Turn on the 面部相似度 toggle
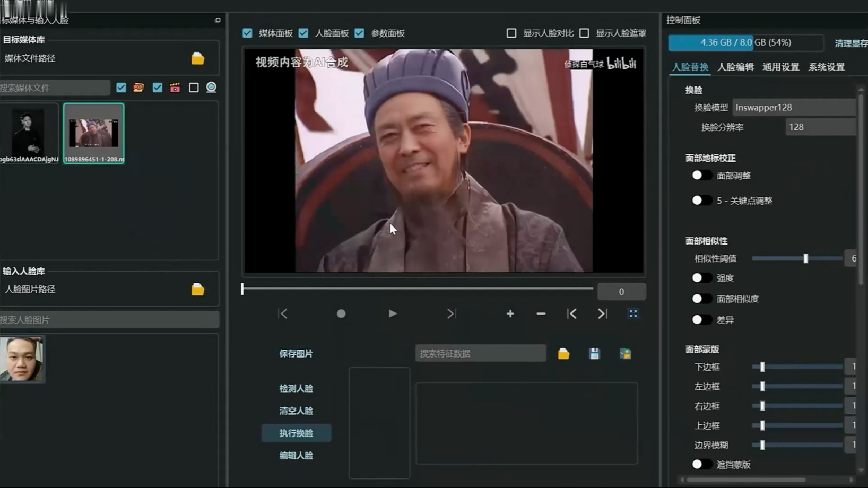 tap(701, 299)
